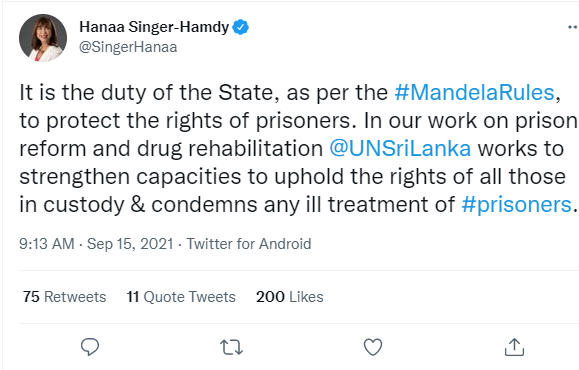Show the 200 Likes list
Image resolution: width=579 pixels, height=370 pixels.
tap(290, 297)
